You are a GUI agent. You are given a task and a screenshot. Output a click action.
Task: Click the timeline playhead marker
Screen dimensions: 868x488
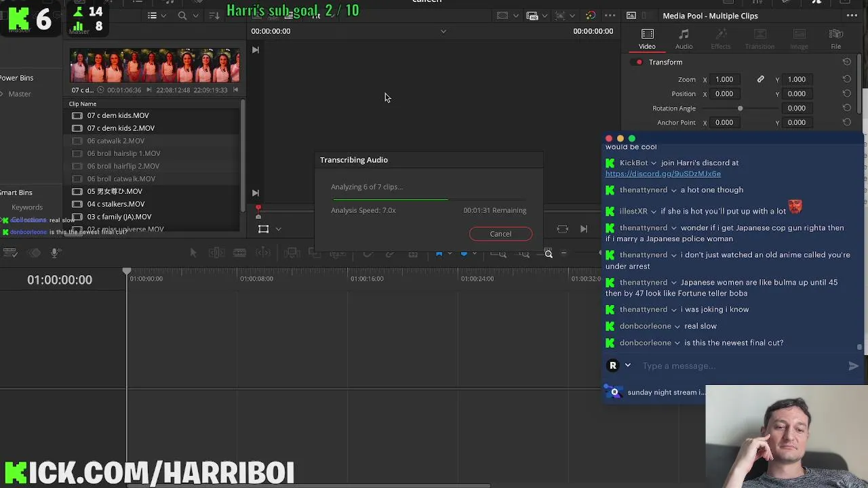[127, 272]
